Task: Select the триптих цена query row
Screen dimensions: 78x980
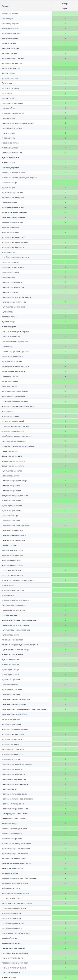Action: tap(26, 411)
